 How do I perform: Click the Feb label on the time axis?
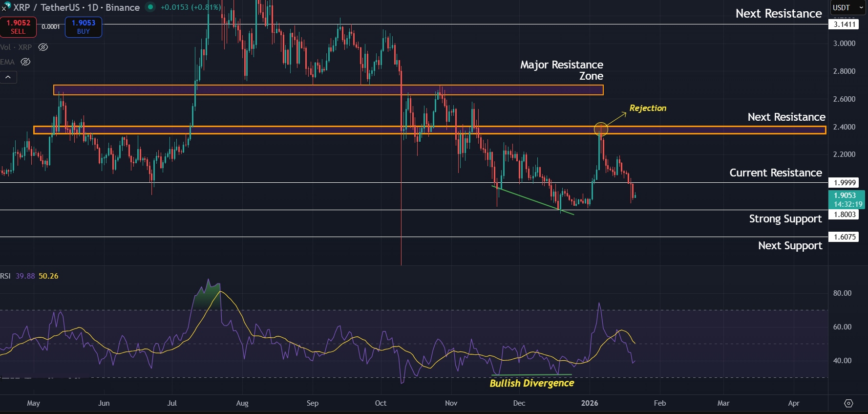tap(660, 403)
